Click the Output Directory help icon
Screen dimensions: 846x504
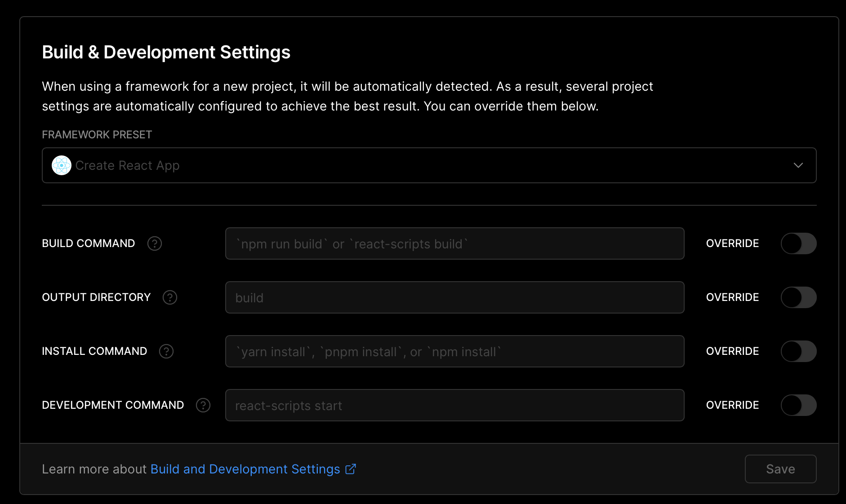(x=170, y=297)
